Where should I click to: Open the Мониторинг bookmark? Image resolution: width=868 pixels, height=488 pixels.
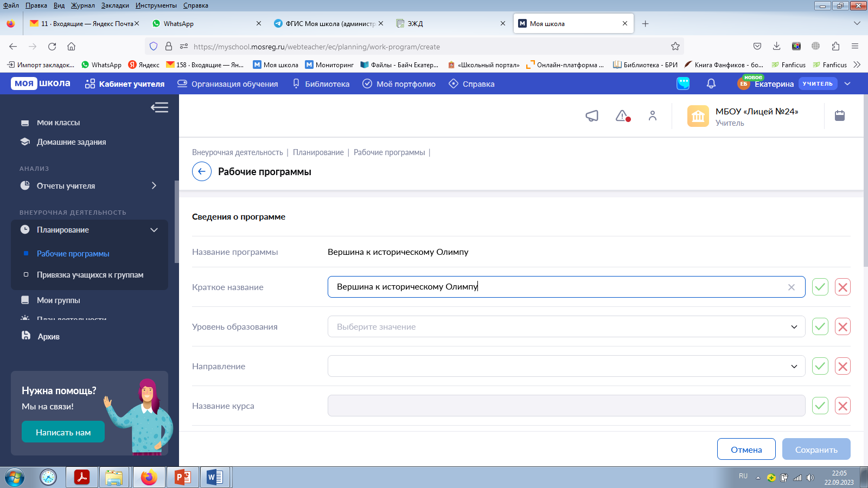click(x=329, y=65)
